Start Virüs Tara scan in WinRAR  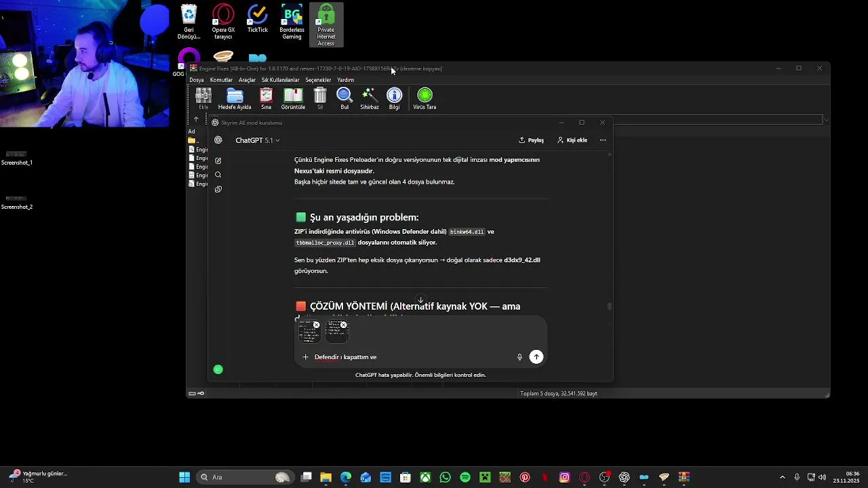click(x=425, y=98)
